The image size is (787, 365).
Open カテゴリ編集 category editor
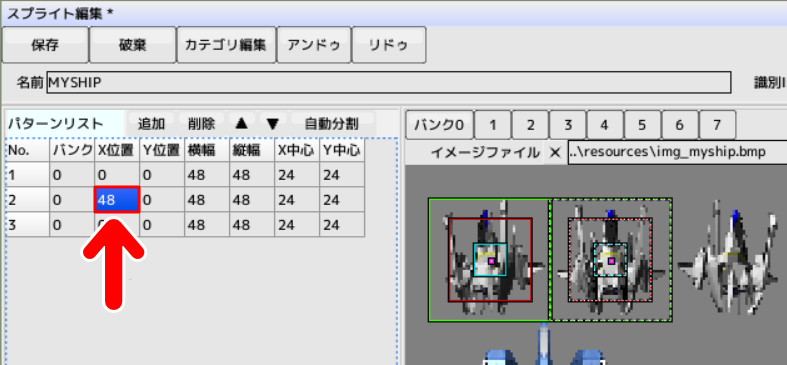[226, 45]
